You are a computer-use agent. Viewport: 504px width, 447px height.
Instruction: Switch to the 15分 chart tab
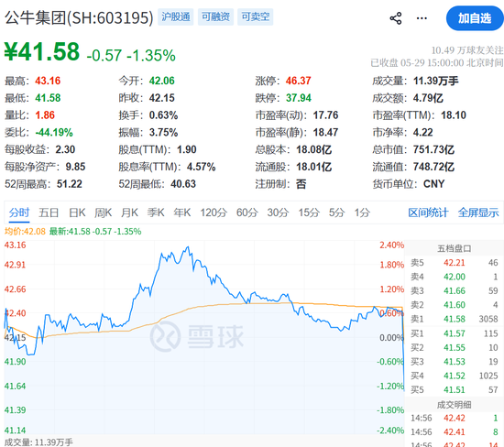(309, 213)
